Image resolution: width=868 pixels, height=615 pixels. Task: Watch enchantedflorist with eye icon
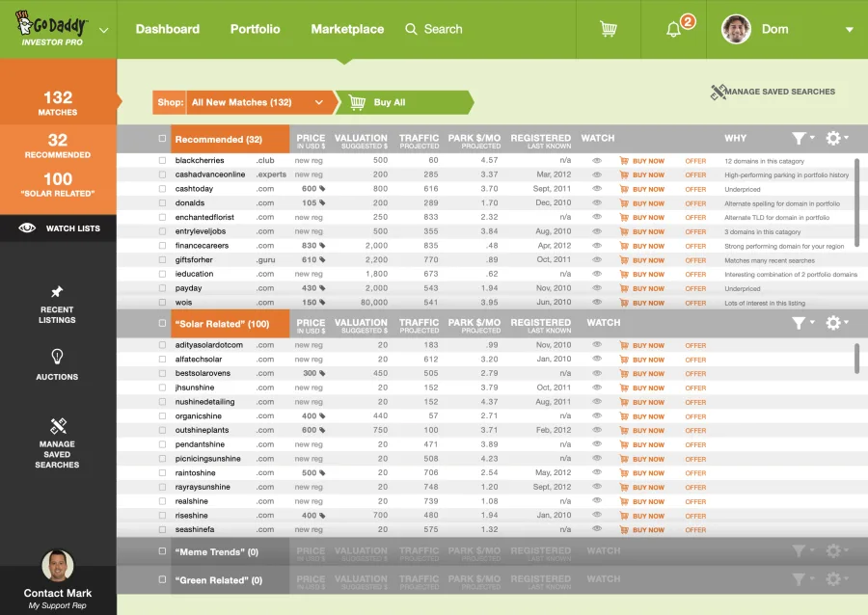[x=597, y=217]
